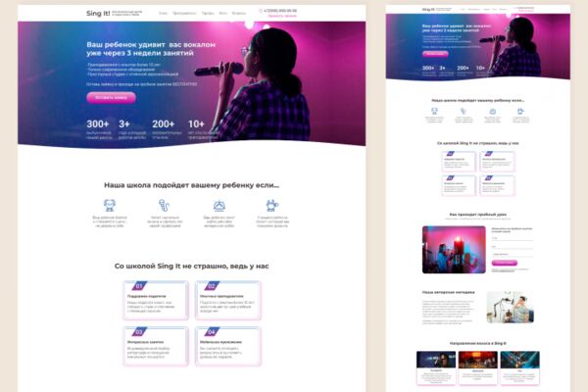Image resolution: width=588 pixels, height=392 pixels.
Task: Click the cup-shaped icon in the small mockup
Action: tap(520, 111)
